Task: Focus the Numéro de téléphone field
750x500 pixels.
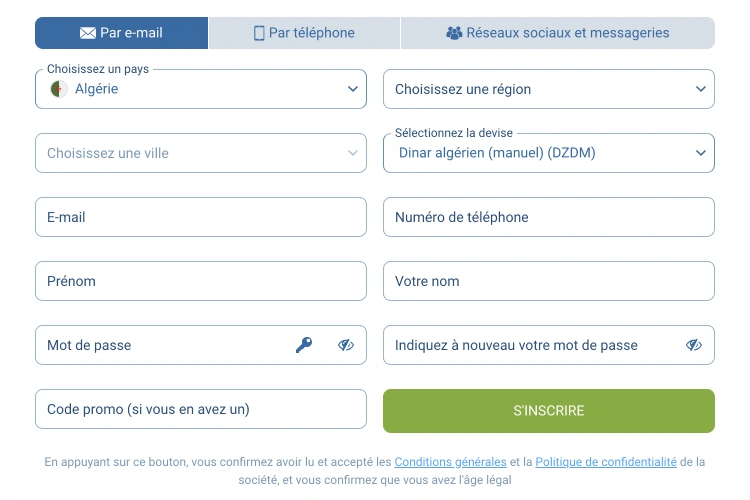Action: 548,217
